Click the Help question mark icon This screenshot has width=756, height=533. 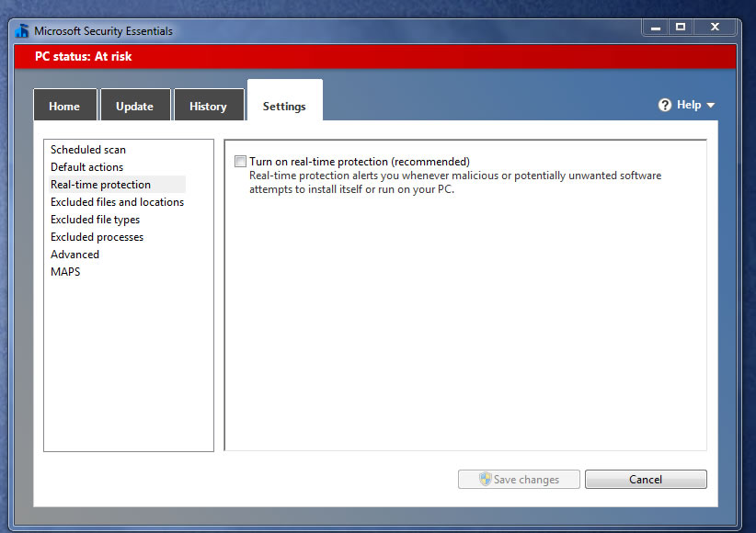[x=664, y=105]
